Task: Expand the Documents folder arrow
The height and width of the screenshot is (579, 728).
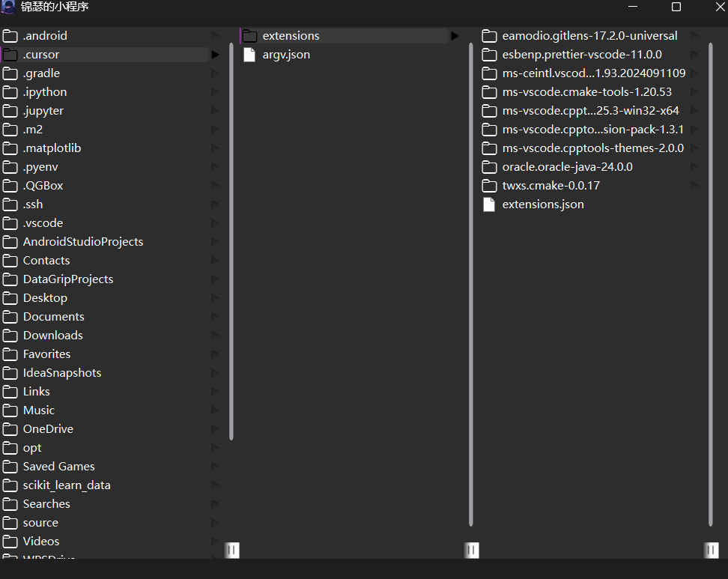Action: (215, 316)
